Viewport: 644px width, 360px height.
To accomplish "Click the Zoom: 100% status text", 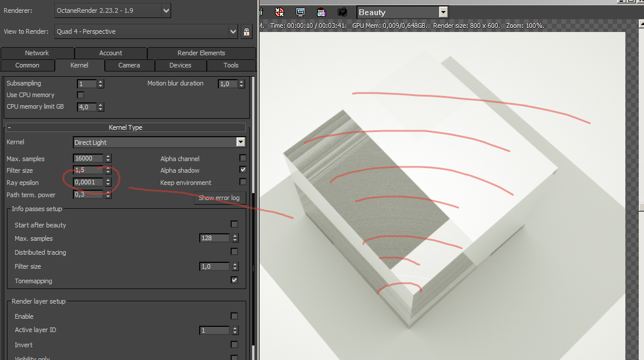I will pyautogui.click(x=525, y=26).
